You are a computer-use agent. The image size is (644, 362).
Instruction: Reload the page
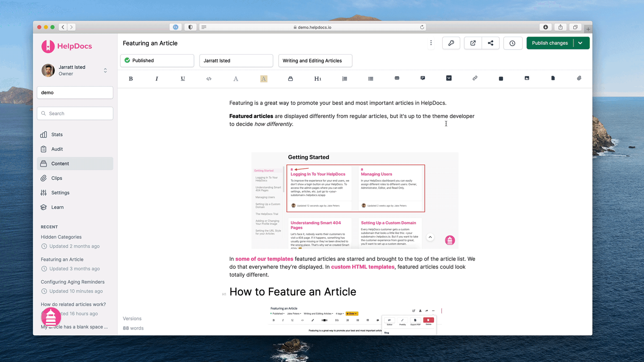point(422,27)
